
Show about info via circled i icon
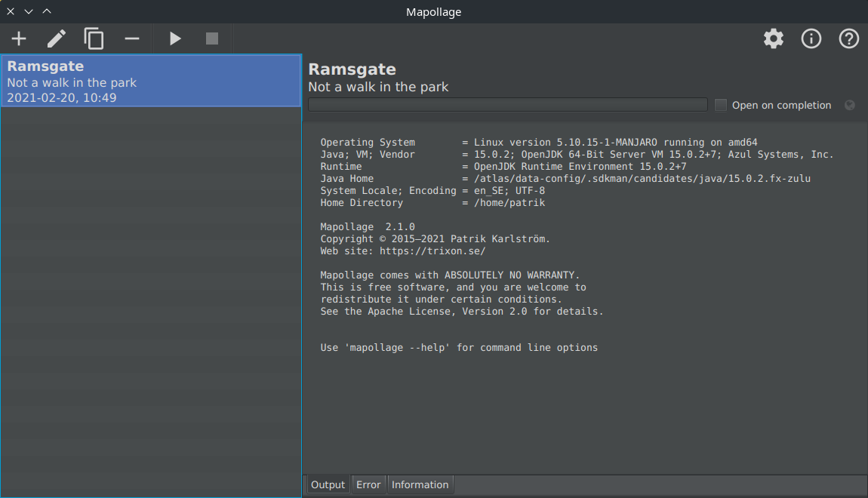[x=811, y=38]
